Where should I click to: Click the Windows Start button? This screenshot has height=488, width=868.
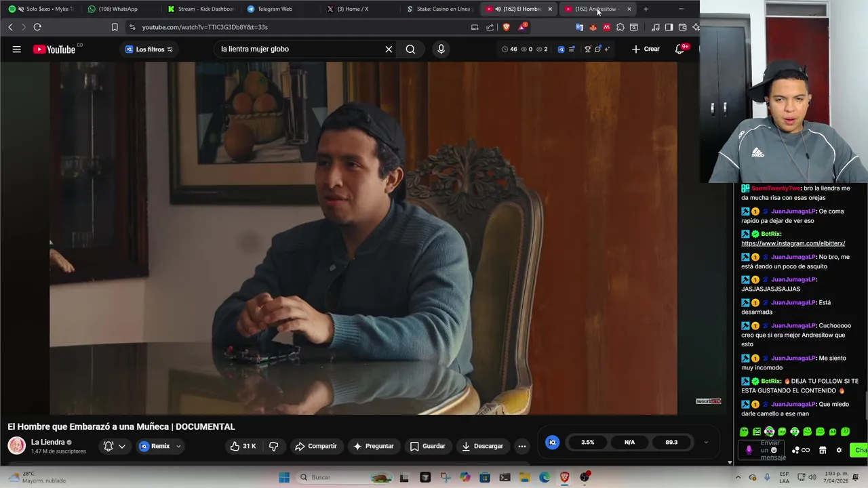point(284,477)
